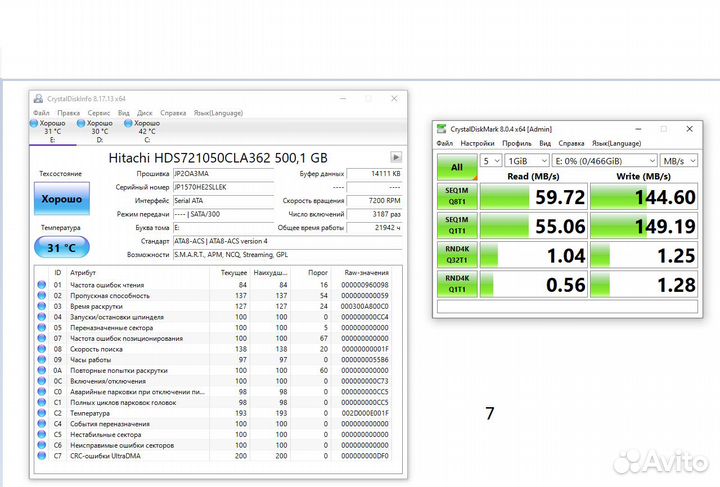This screenshot has height=487, width=720.
Task: Open the units dropdown showing MB/s
Action: coord(679,161)
